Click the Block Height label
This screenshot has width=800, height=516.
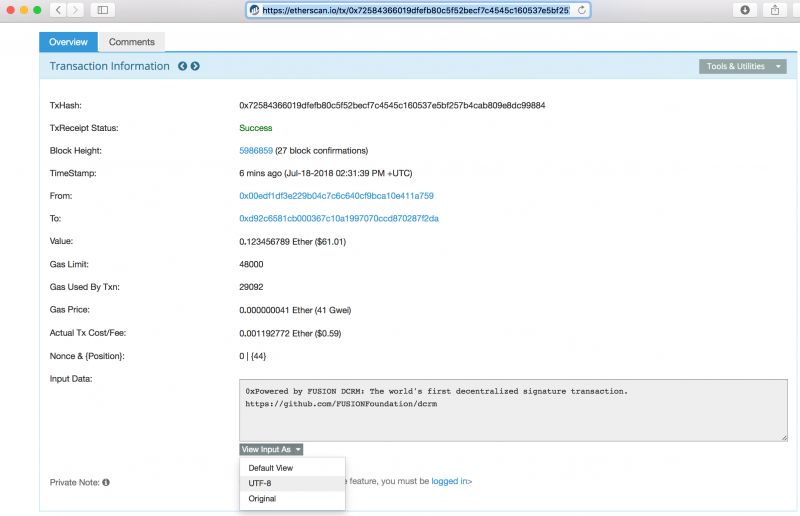(x=76, y=151)
